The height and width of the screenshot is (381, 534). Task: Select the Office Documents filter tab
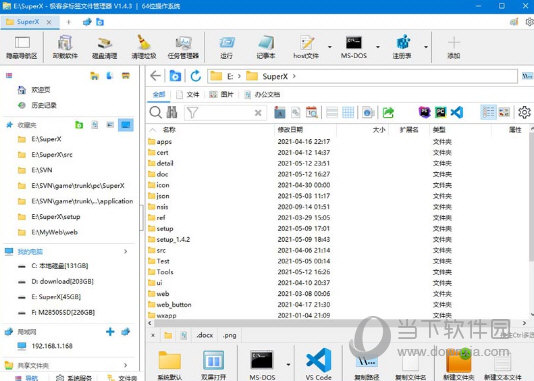262,94
